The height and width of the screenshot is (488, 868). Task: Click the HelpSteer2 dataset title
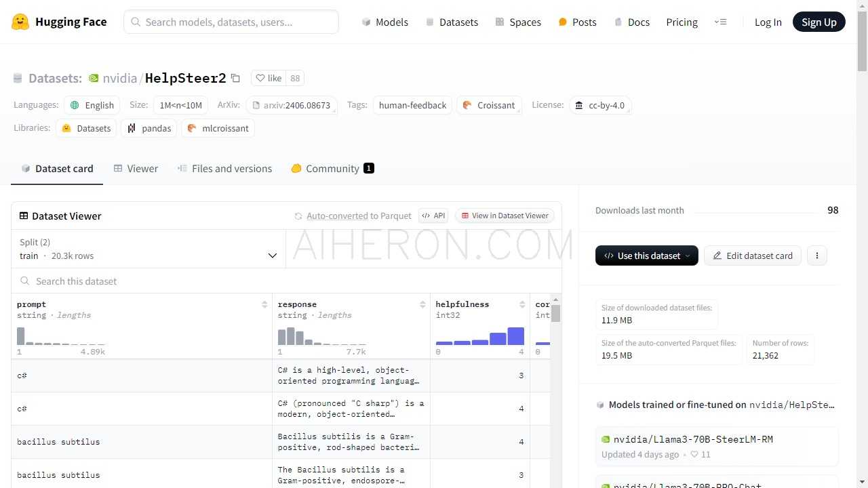point(185,78)
